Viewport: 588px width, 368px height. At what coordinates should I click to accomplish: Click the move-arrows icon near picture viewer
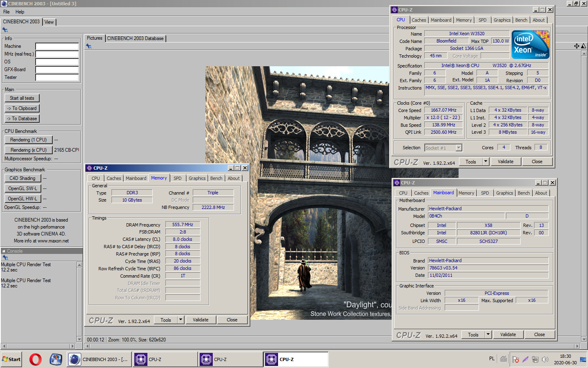[x=577, y=46]
